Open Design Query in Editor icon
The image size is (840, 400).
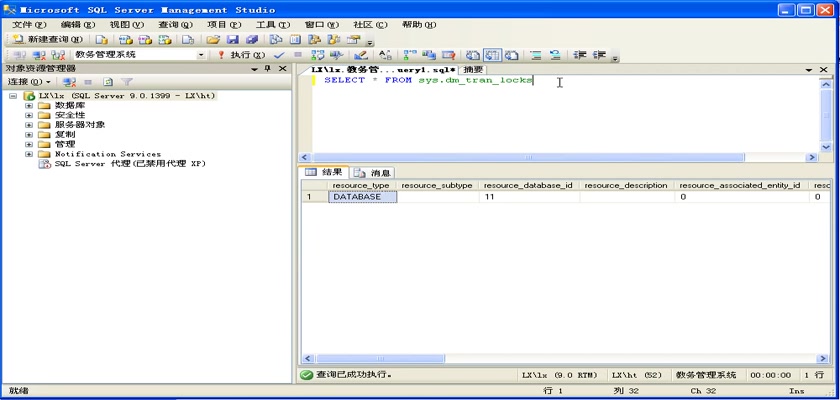point(361,55)
